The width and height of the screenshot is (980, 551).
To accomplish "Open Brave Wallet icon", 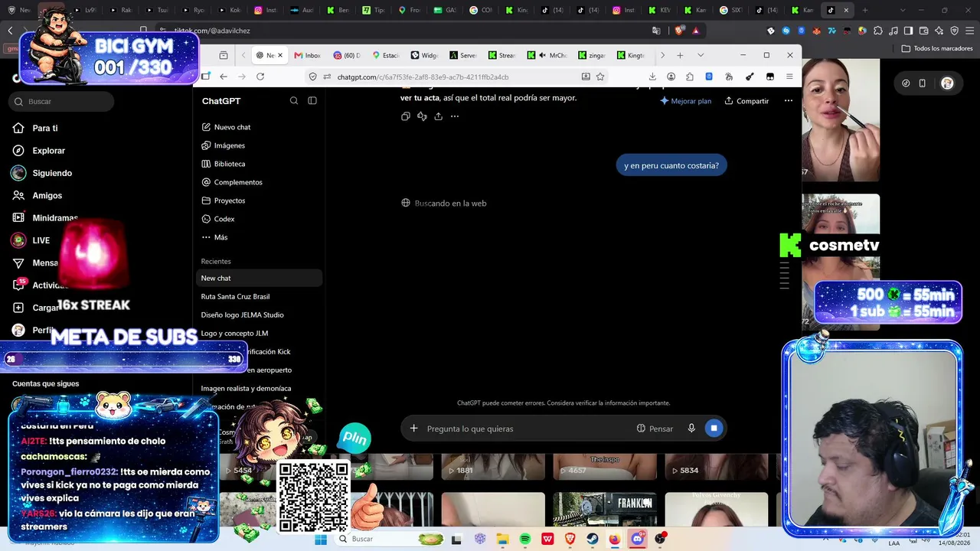I will click(923, 31).
